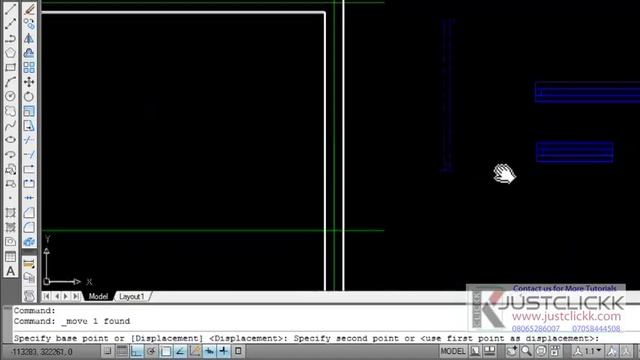Viewport: 640px width, 360px height.
Task: Select the Construction Line tool
Action: (x=10, y=24)
